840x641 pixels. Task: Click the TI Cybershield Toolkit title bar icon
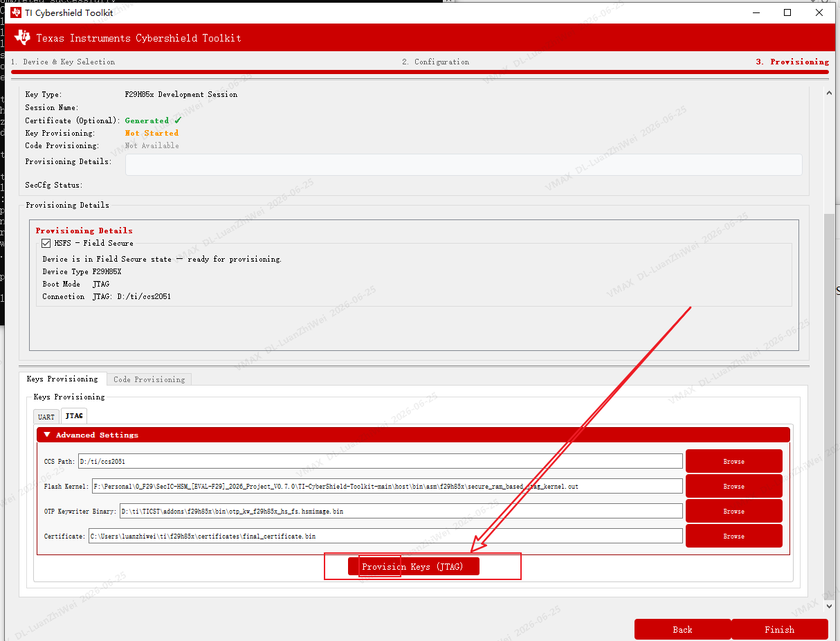(16, 12)
